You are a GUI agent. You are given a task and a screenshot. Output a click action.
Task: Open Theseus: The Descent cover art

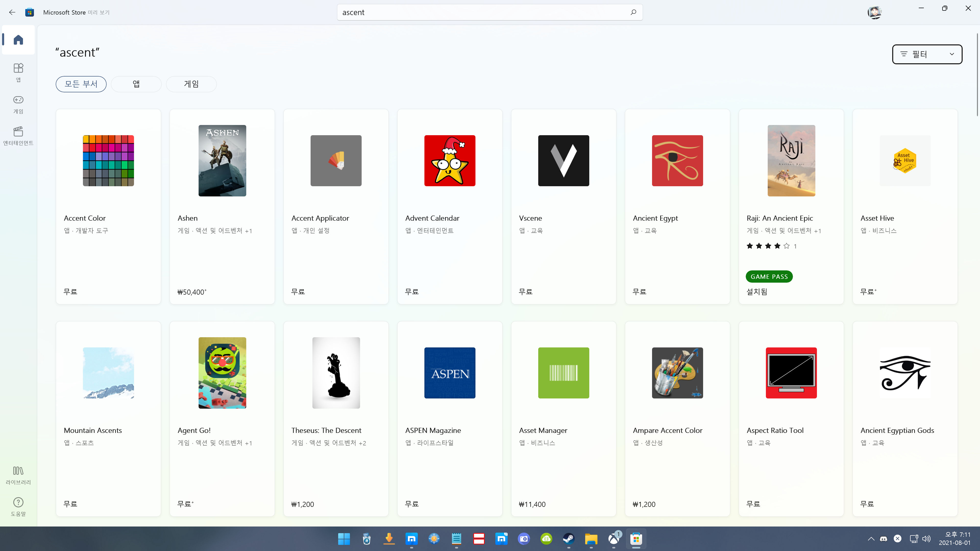[x=336, y=373]
